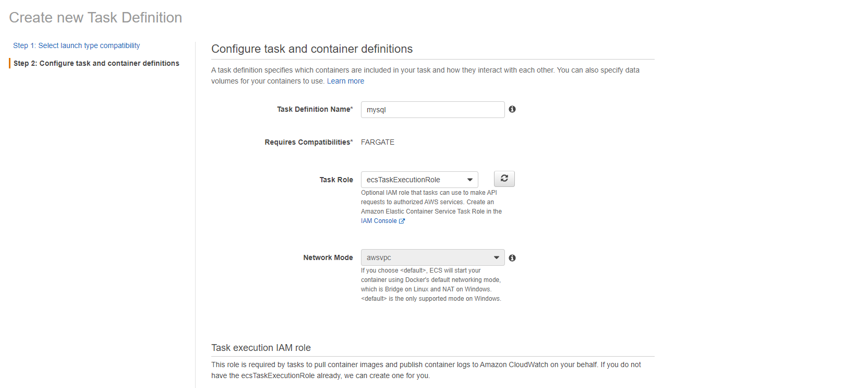Screen dimensions: 868x388
Task: Reload IAM roles with the refresh button
Action: click(x=504, y=179)
